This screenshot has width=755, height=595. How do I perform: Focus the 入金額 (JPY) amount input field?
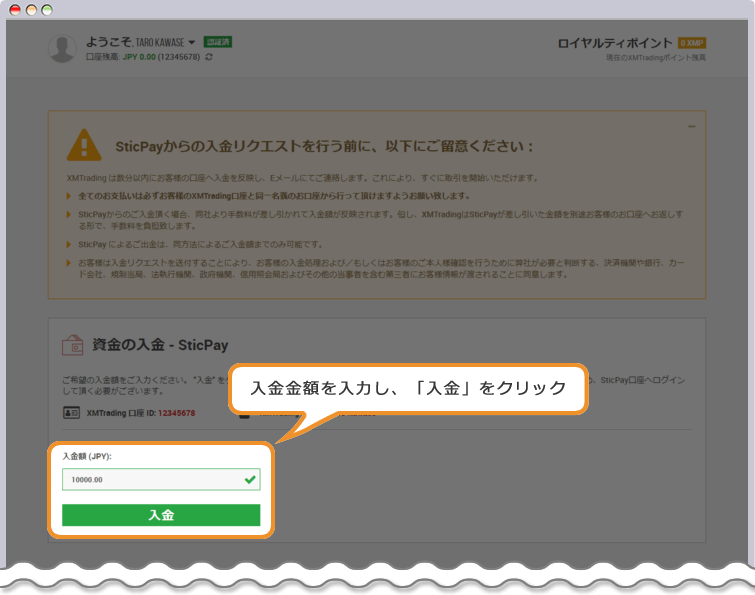point(161,479)
